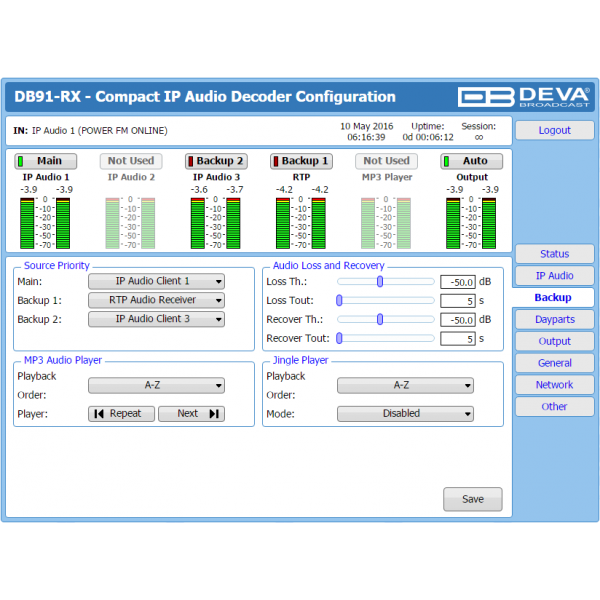This screenshot has width=600, height=600.
Task: Select the Backup 2 source button
Action: coord(216,161)
